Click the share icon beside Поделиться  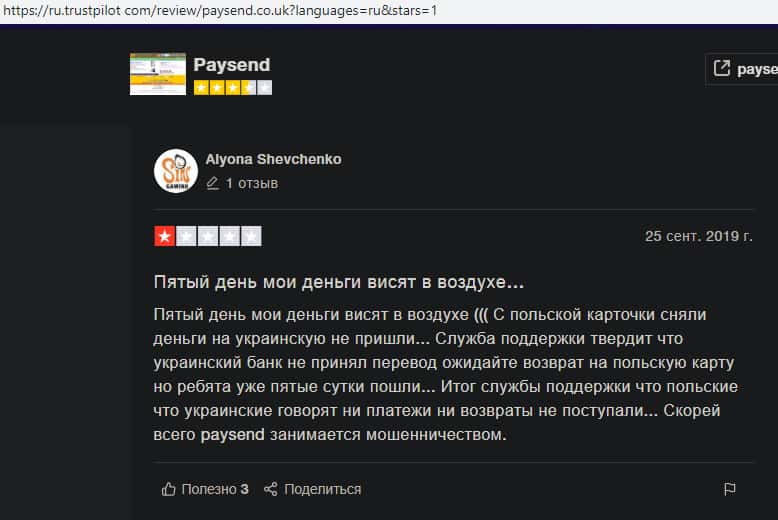[270, 489]
